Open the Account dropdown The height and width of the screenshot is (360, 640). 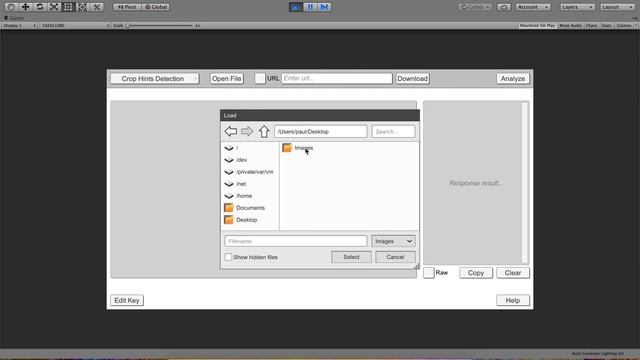click(533, 7)
